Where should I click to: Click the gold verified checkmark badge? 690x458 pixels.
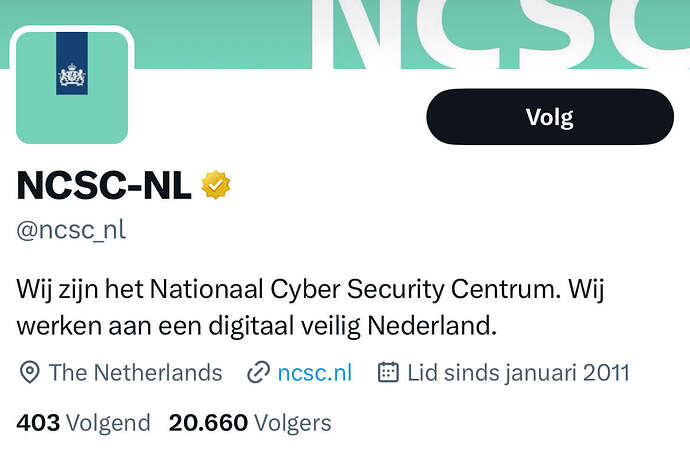click(216, 185)
